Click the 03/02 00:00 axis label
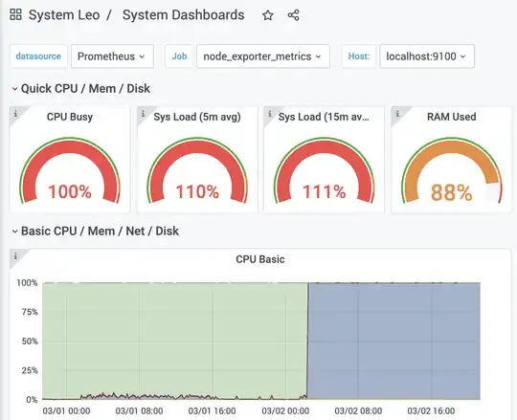Image resolution: width=517 pixels, height=420 pixels. click(285, 411)
